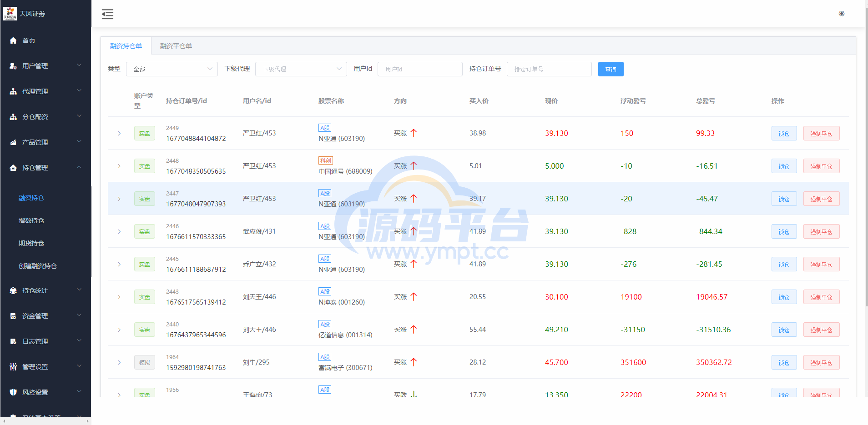Open the 类型 dropdown showing 全部
This screenshot has width=868, height=425.
(x=172, y=69)
